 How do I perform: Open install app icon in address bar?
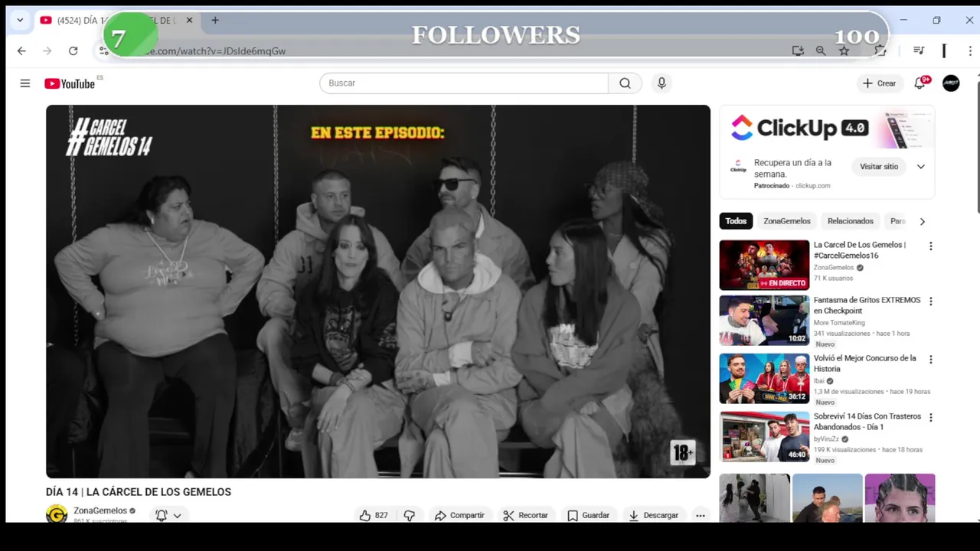point(798,51)
